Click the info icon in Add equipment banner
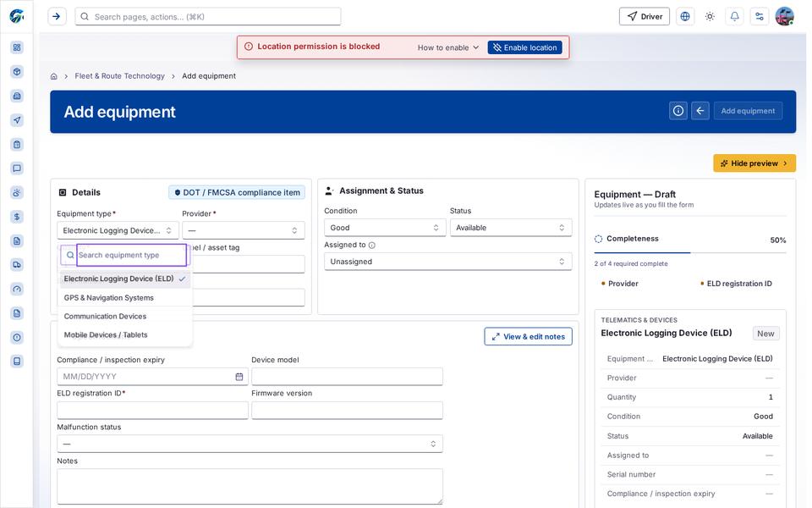The height and width of the screenshot is (508, 812). (678, 111)
